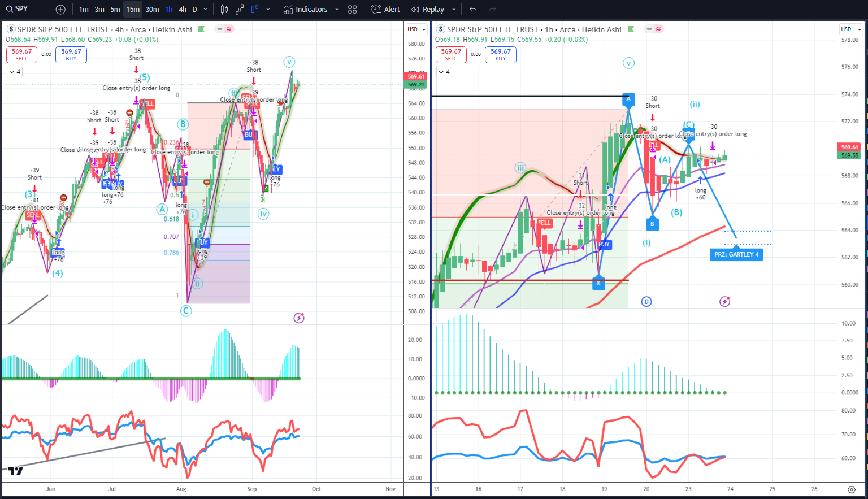Expand the Replay dropdown arrow
This screenshot has width=868, height=499.
(x=454, y=10)
